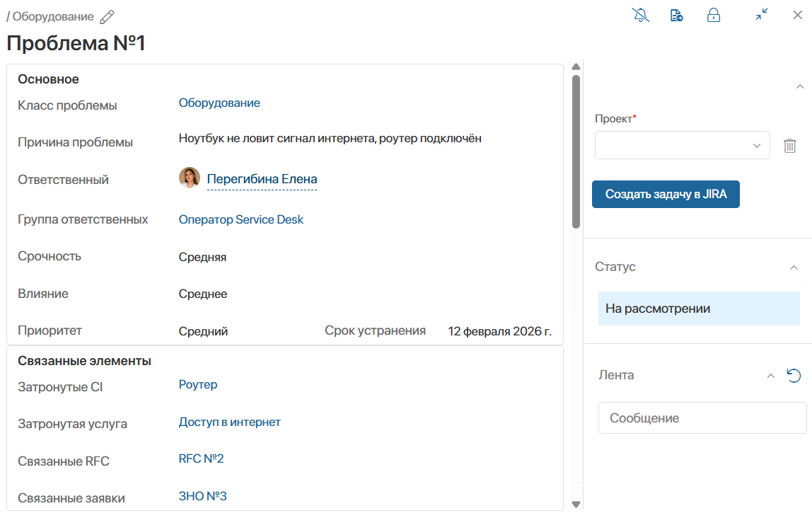The width and height of the screenshot is (812, 518).
Task: Click the Сообщение input field
Action: (x=702, y=418)
